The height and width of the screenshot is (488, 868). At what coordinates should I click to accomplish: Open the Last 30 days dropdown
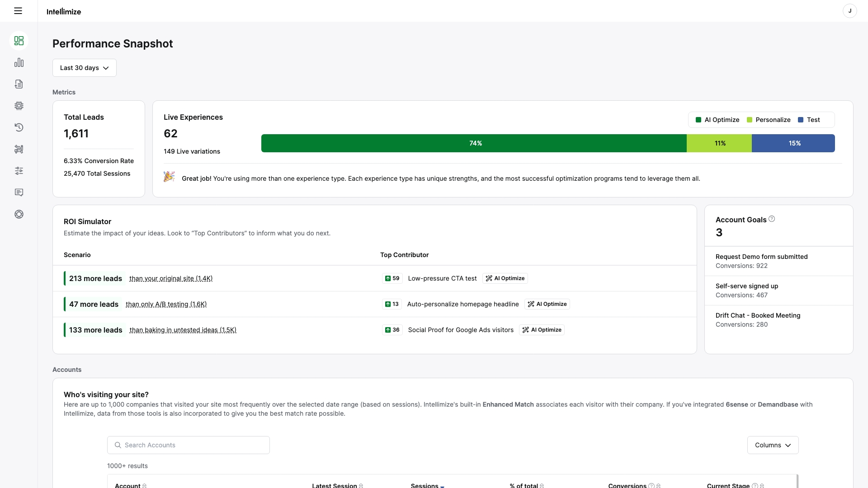(85, 68)
